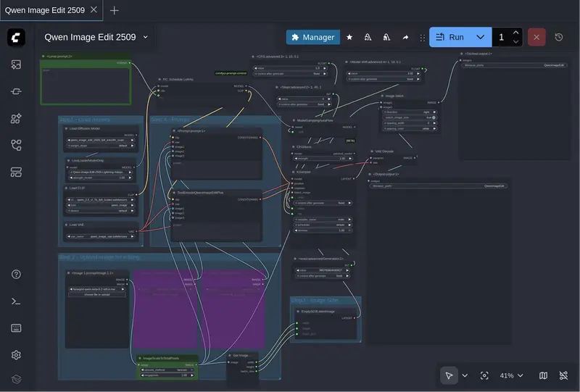The height and width of the screenshot is (392, 580).
Task: Open the workflows tree sidebar icon
Action: (x=17, y=145)
